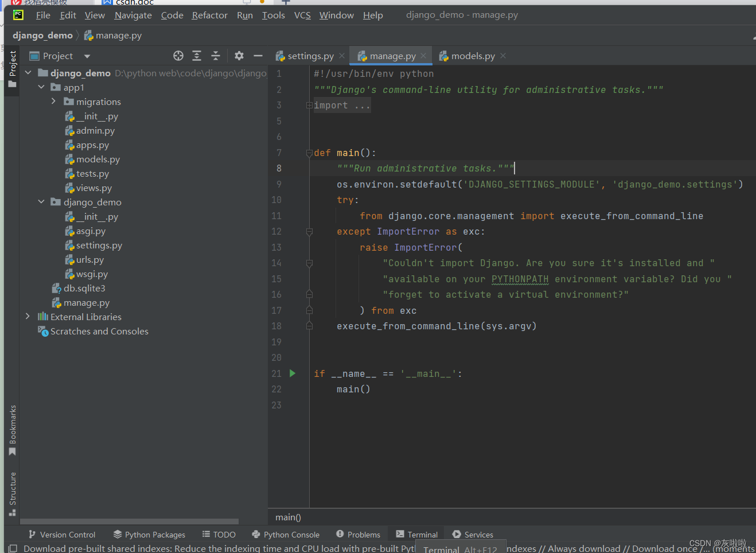Click django_demo breadcrumb in navigation bar
The width and height of the screenshot is (756, 553).
(x=42, y=36)
